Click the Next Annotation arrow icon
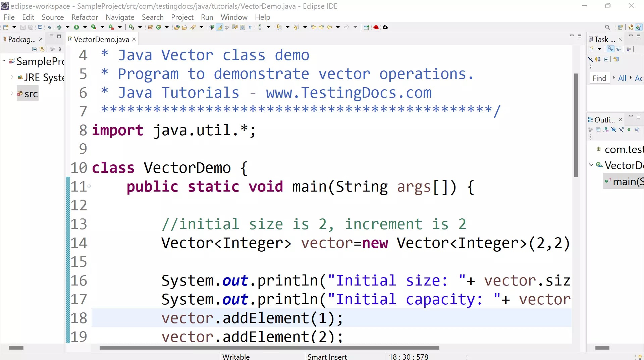 click(x=278, y=27)
